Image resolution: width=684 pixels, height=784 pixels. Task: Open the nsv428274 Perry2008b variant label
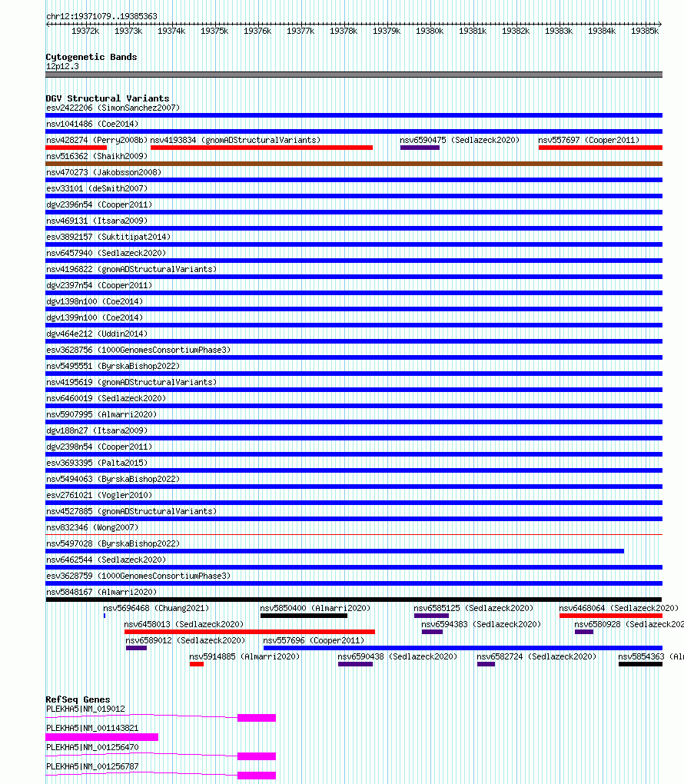[97, 140]
